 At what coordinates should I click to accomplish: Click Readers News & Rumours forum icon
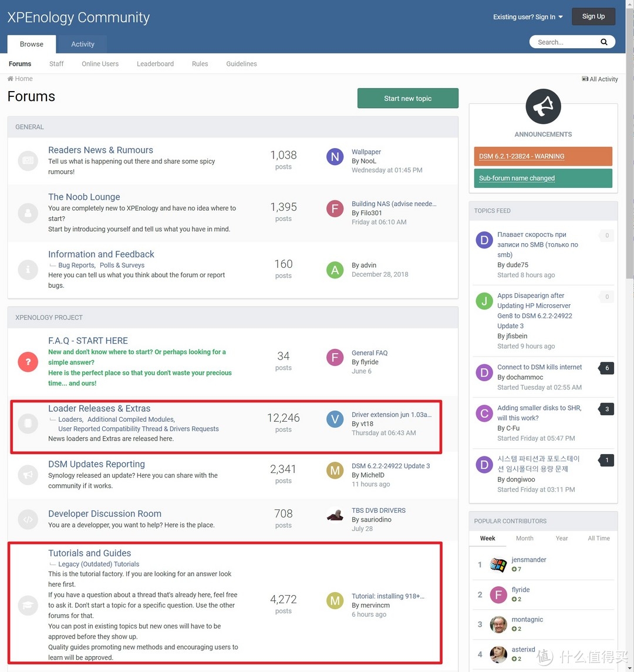[x=28, y=161]
